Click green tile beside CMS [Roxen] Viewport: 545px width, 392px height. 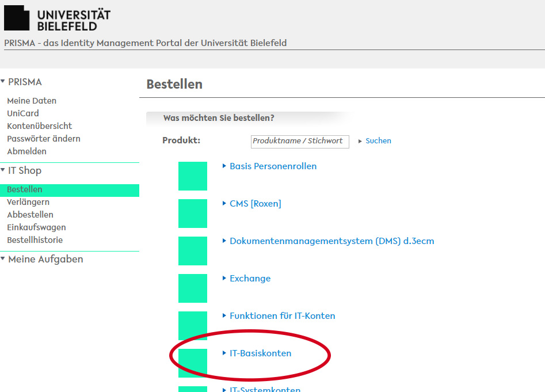coord(192,214)
